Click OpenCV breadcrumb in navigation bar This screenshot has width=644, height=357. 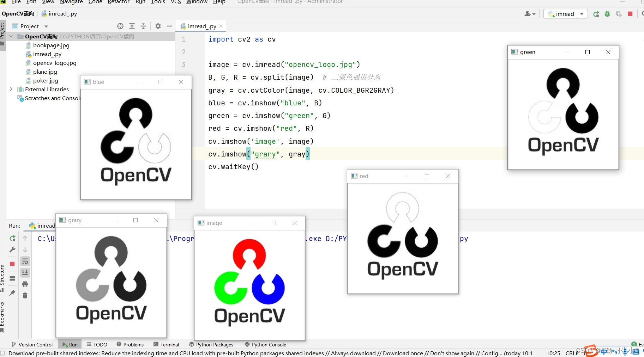pos(18,14)
